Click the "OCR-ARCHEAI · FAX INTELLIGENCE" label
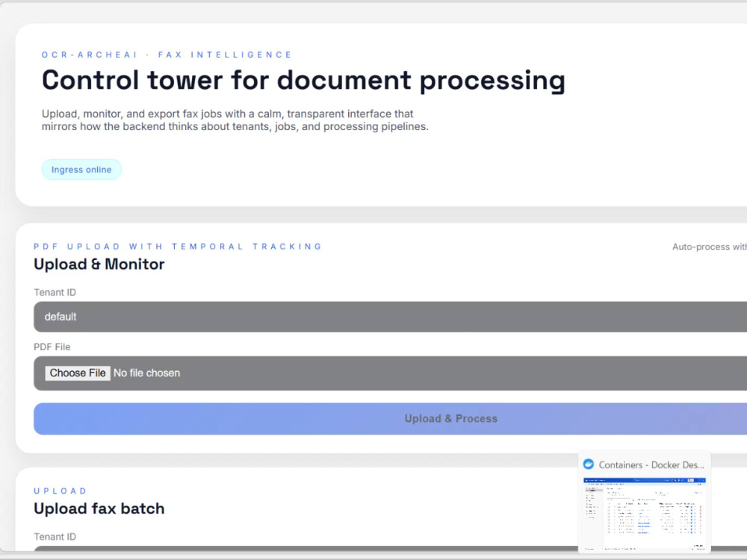This screenshot has width=747, height=560. [167, 55]
